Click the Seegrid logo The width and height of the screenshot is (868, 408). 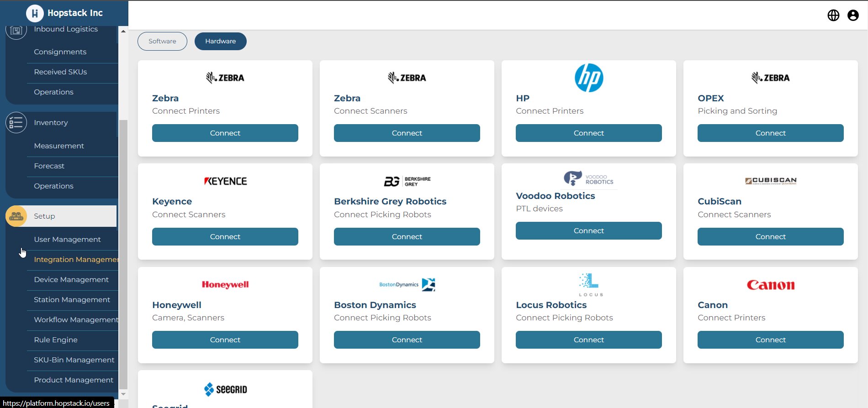pyautogui.click(x=225, y=389)
